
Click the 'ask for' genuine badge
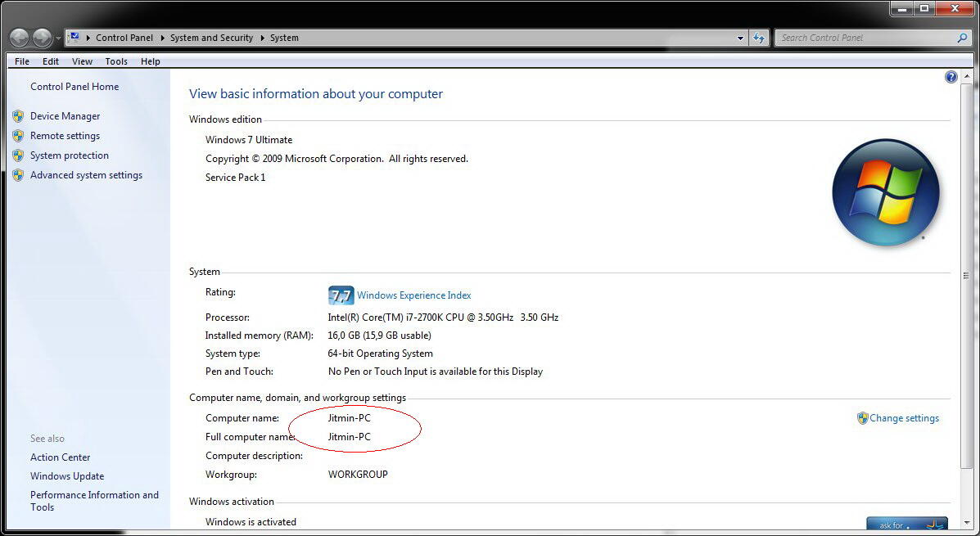[907, 524]
